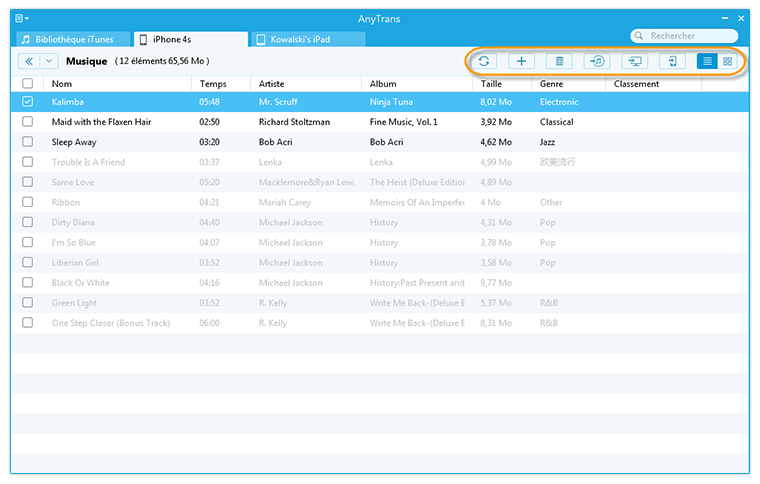
Task: Click the Electronic genre cell
Action: 559,102
